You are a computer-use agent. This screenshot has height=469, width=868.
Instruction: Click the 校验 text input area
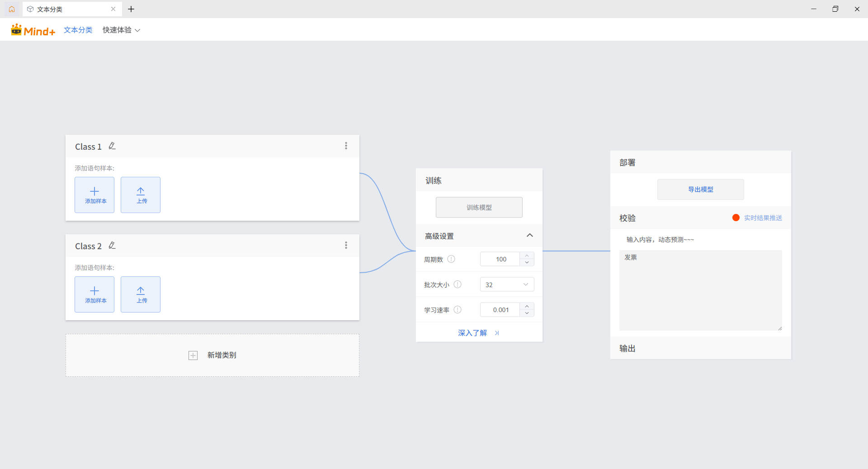coord(701,290)
